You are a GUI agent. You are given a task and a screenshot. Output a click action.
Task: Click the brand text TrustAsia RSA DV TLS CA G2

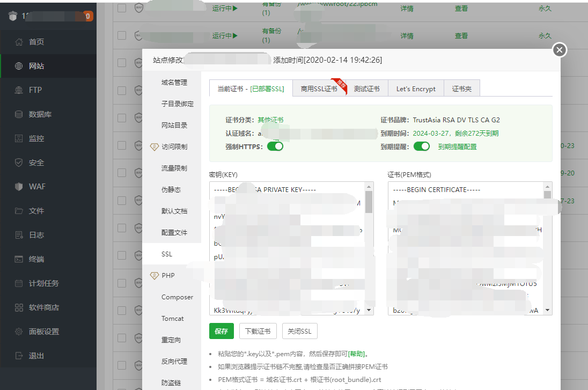coord(457,120)
